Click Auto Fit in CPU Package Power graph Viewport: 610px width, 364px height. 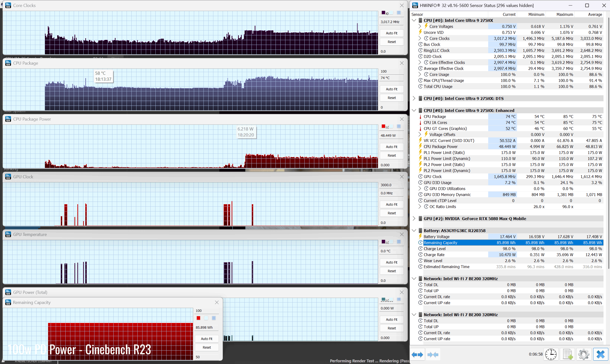click(391, 147)
